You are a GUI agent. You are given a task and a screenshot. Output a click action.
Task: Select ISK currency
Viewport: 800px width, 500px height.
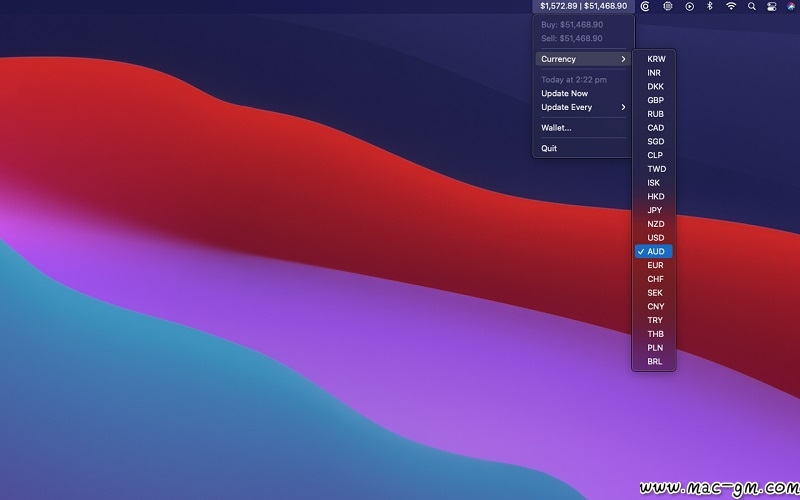(654, 183)
